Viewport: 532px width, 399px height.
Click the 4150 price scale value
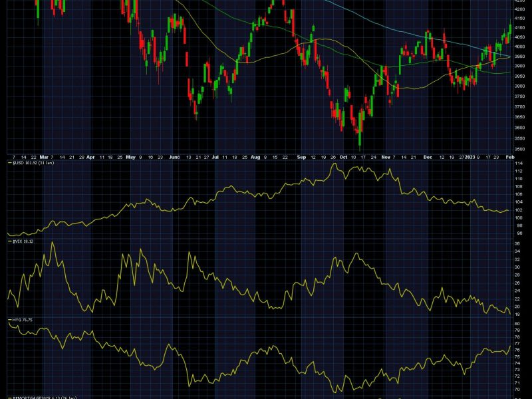(519, 19)
